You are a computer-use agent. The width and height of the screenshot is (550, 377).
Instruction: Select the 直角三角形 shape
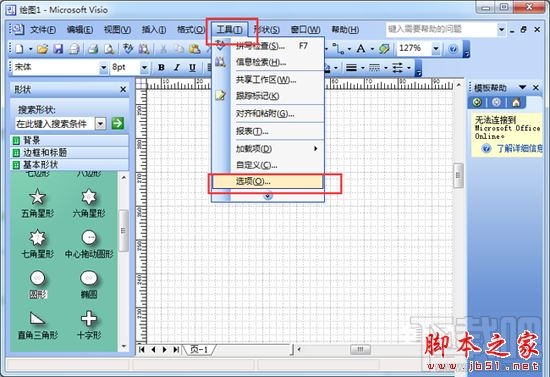38,325
